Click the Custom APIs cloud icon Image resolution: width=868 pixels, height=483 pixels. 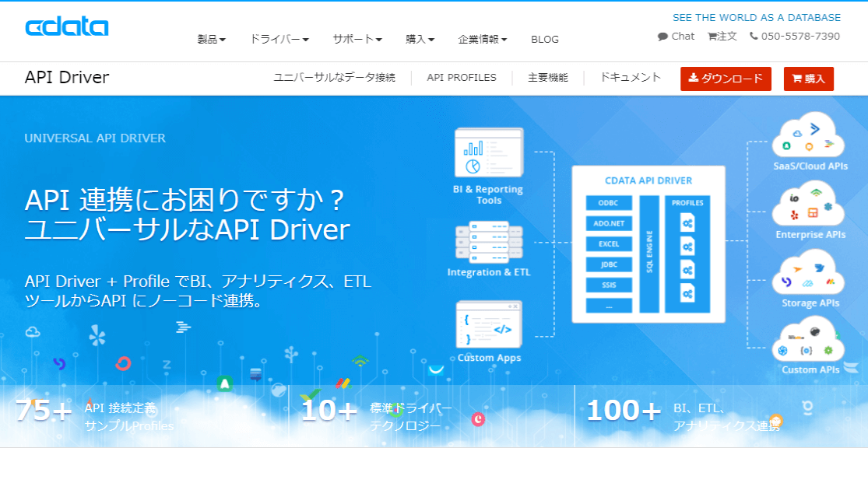point(808,338)
